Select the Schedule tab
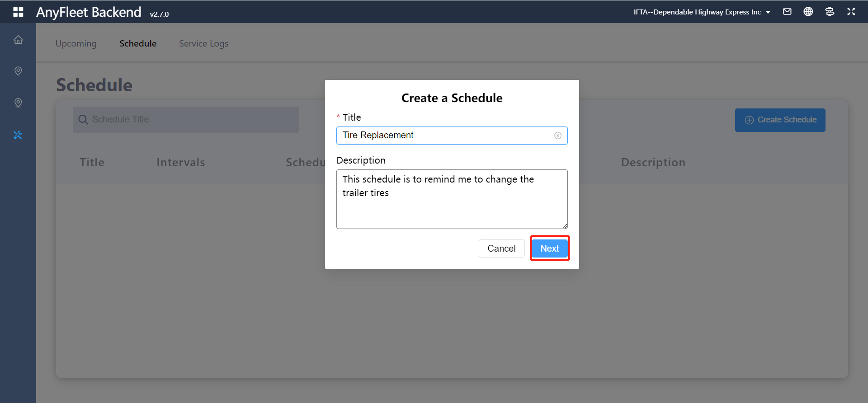868x403 pixels. tap(138, 43)
